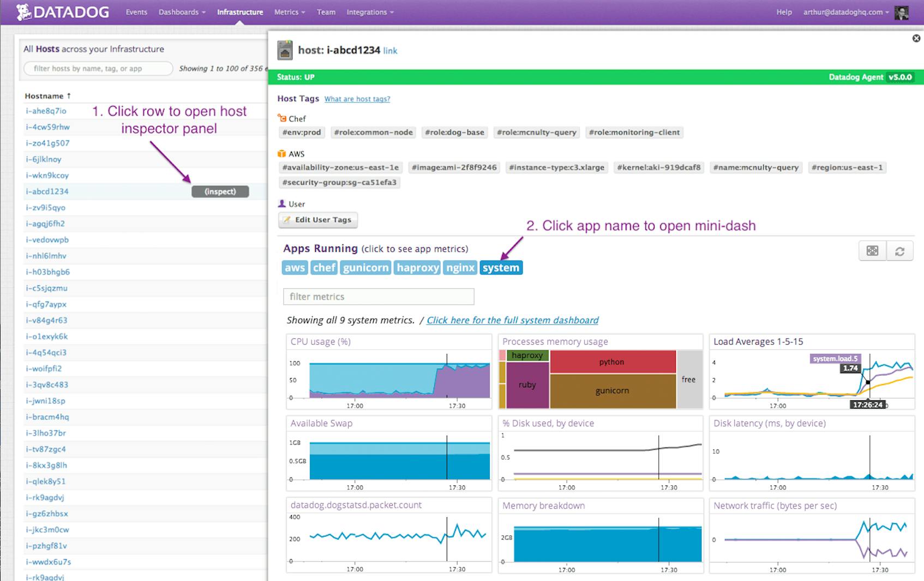Open the Dashboards dropdown menu

(x=181, y=11)
